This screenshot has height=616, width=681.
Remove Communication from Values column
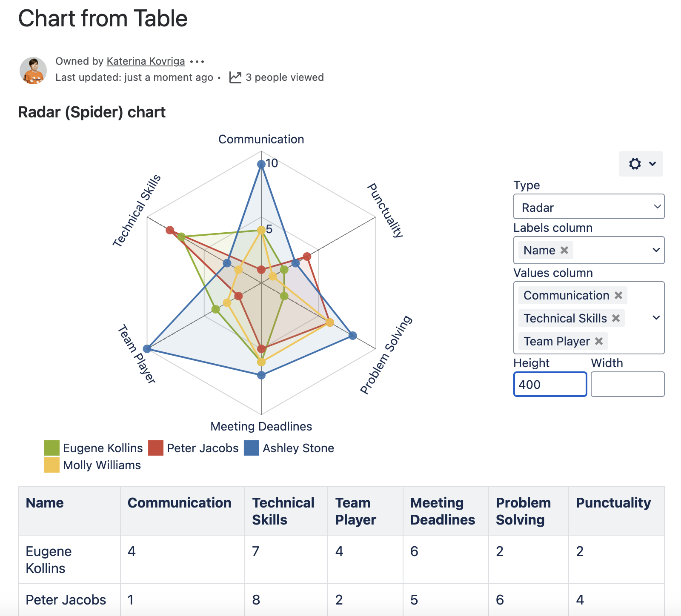tap(618, 295)
